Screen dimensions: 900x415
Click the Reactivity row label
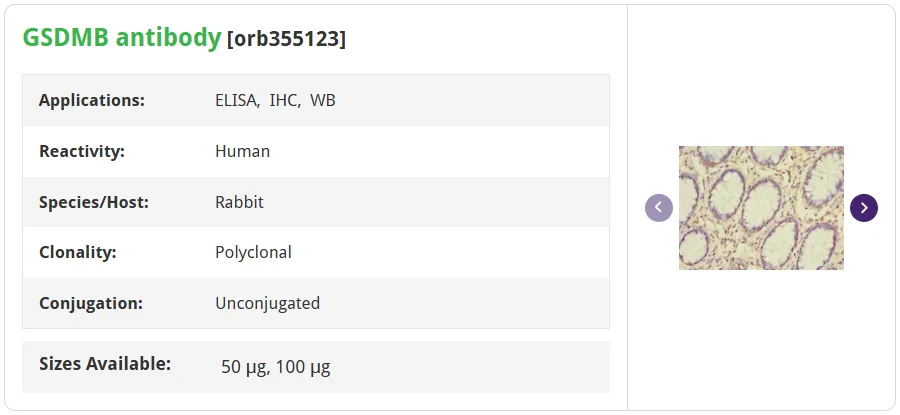82,152
